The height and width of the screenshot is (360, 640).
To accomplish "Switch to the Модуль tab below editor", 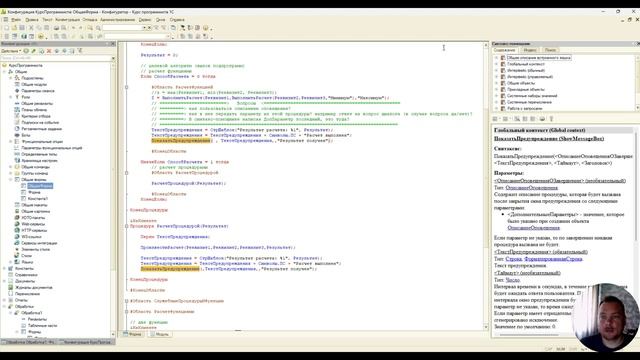I will 160,334.
